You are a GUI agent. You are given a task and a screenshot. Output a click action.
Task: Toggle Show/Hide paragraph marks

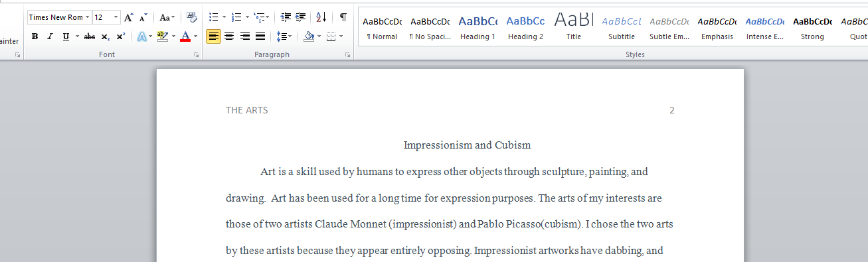point(343,17)
